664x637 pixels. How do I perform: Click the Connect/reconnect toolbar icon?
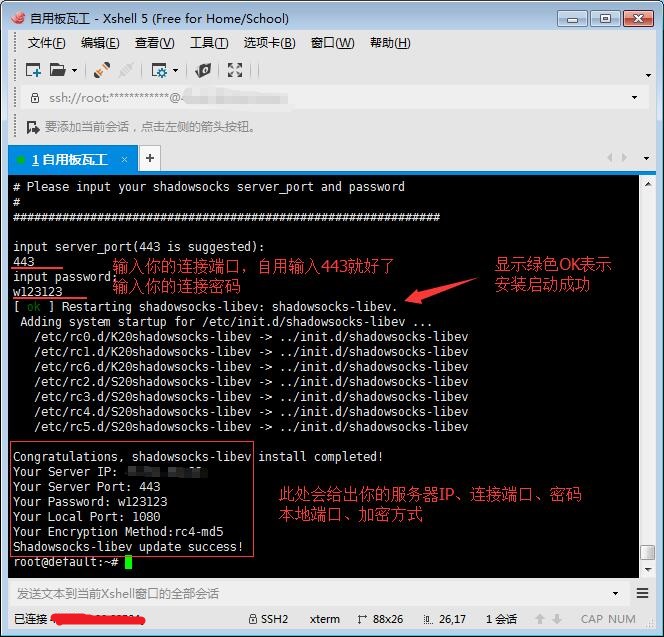coord(102,70)
